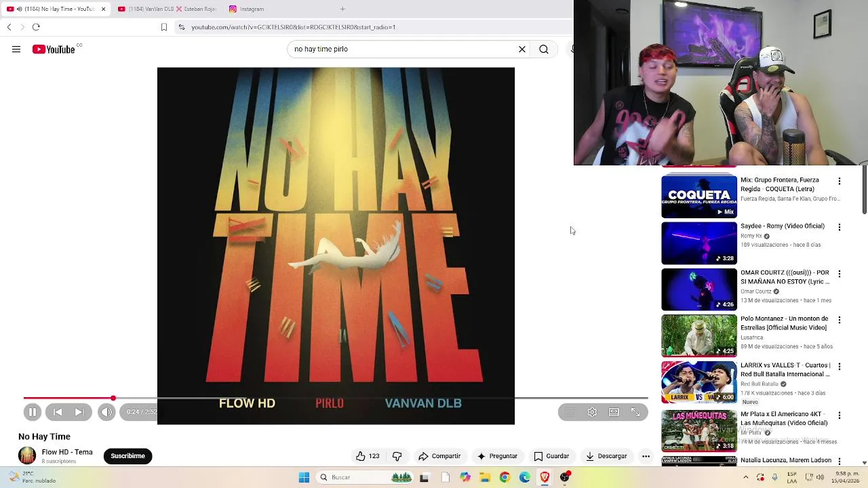Image resolution: width=868 pixels, height=488 pixels.
Task: Open the Omar Courtz video title
Action: coord(785,277)
